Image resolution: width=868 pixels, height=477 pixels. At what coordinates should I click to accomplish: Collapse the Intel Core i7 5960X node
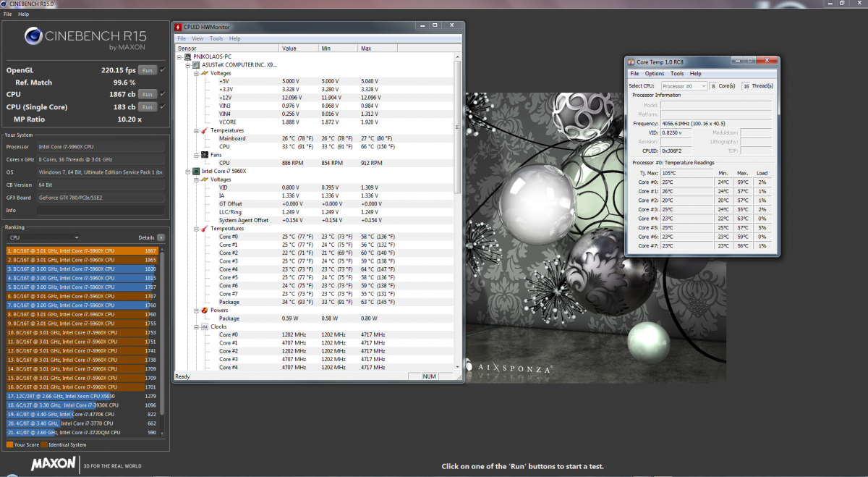click(x=188, y=171)
